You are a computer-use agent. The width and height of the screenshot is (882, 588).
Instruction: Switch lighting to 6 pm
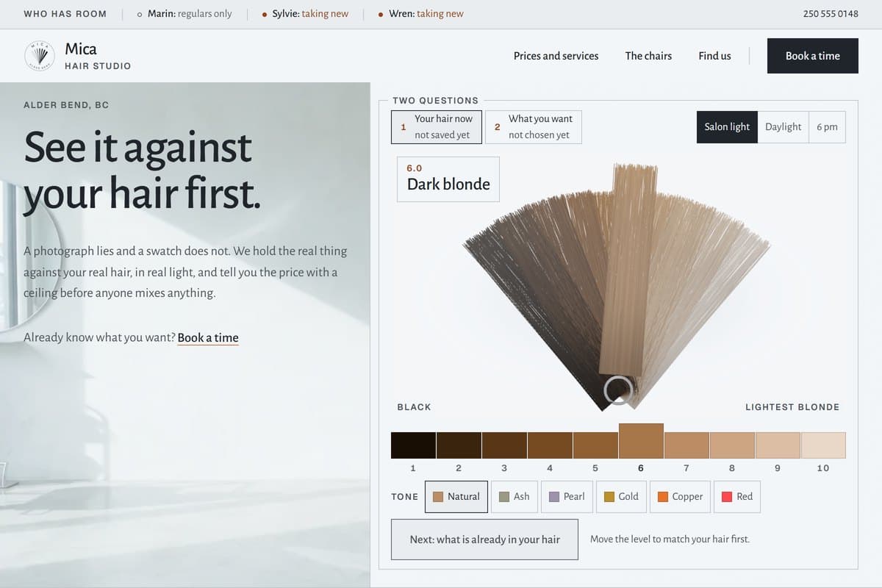[x=827, y=127]
